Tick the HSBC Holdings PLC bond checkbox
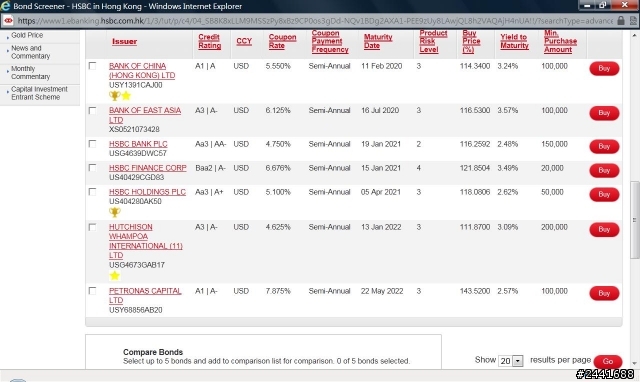 click(93, 192)
